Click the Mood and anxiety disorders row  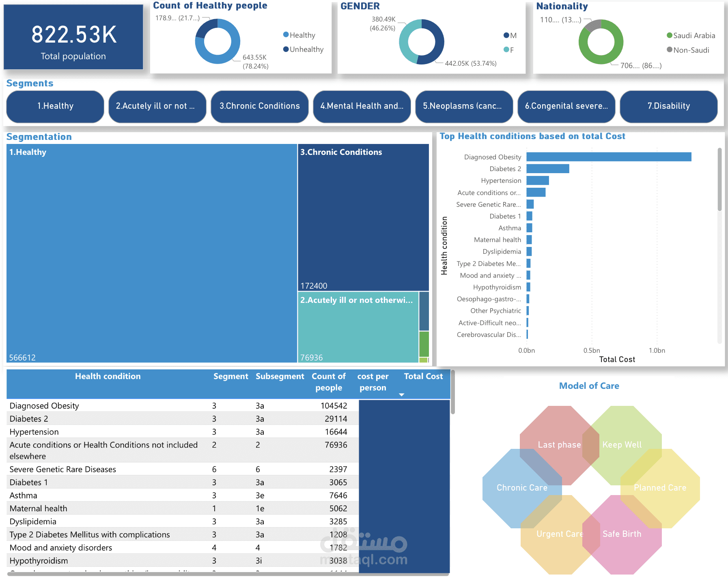(x=183, y=548)
